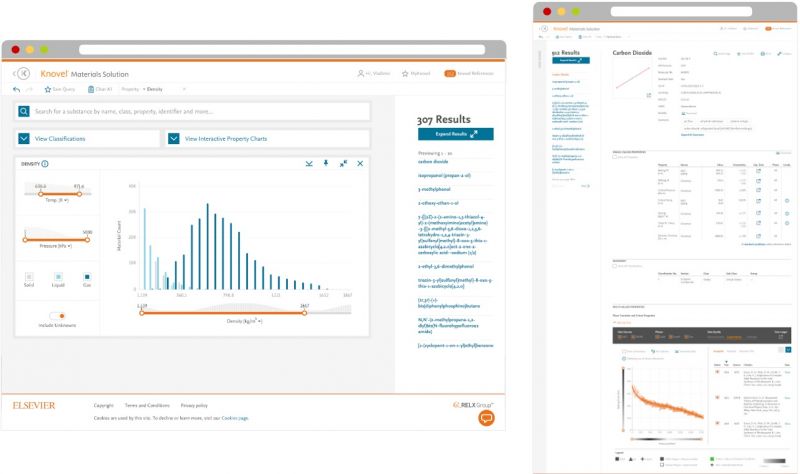Click right window browser address bar
This screenshot has width=800, height=474.
coord(681,11)
